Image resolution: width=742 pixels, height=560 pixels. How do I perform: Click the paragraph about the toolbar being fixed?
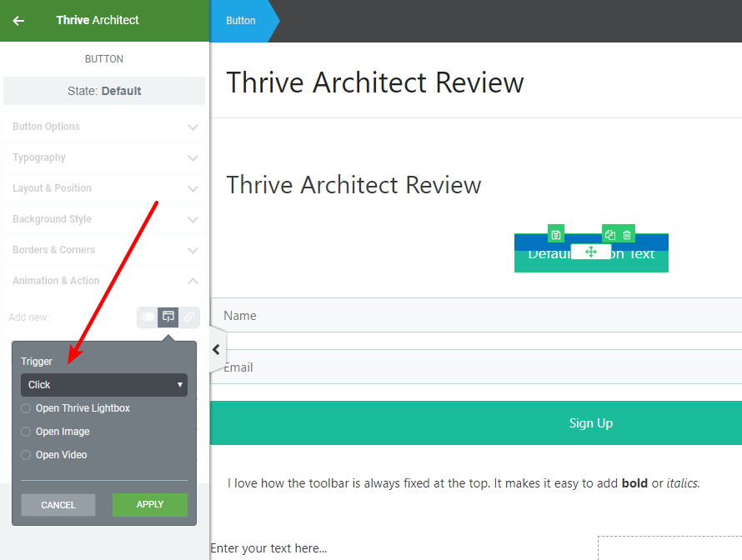(464, 483)
